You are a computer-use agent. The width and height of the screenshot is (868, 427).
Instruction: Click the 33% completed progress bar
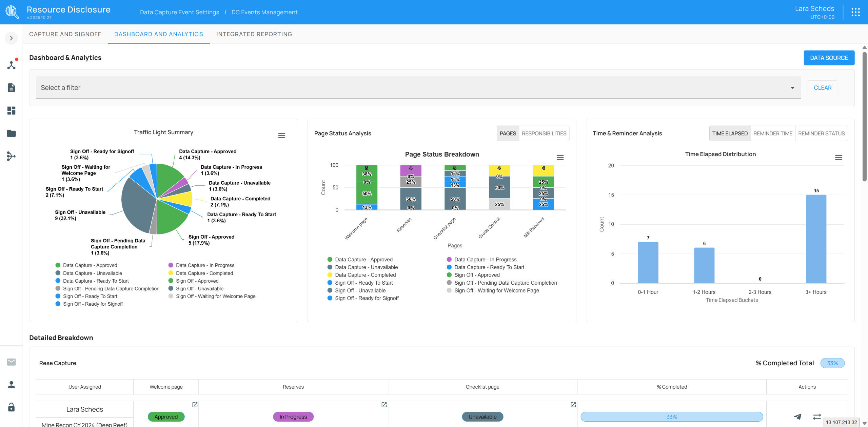672,416
